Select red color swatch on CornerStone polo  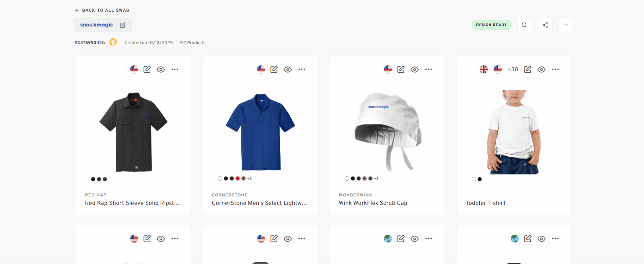click(x=238, y=178)
